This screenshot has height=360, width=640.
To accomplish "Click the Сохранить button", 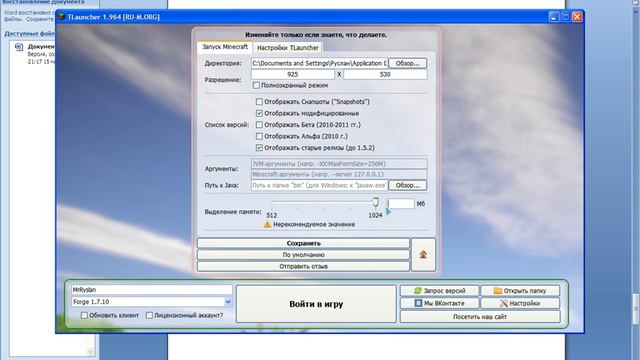I will [303, 243].
